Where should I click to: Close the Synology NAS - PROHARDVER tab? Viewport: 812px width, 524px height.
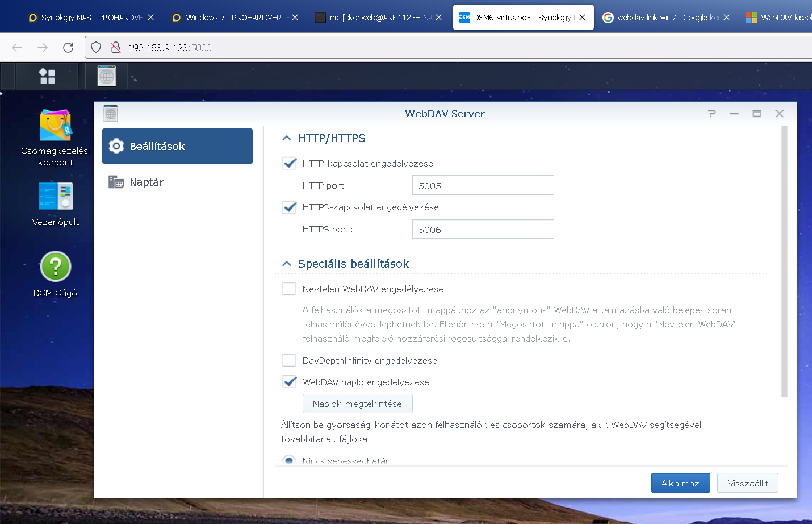click(151, 18)
